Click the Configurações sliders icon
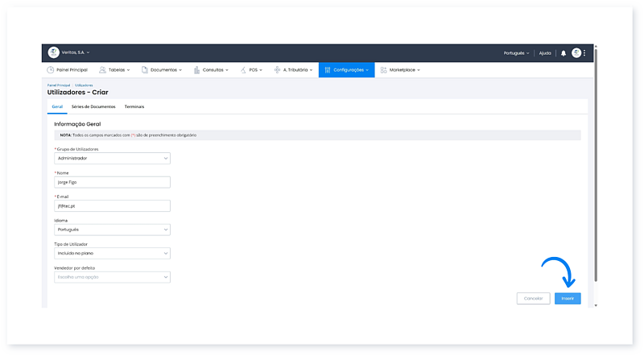The width and height of the screenshot is (644, 356). (x=328, y=70)
